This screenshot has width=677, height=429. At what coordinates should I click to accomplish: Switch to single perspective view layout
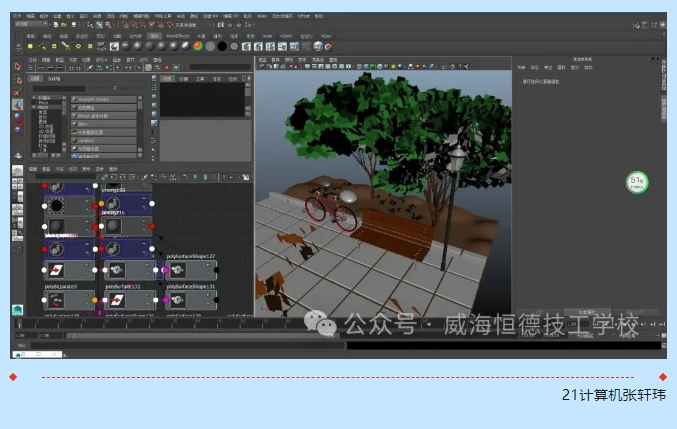(17, 171)
